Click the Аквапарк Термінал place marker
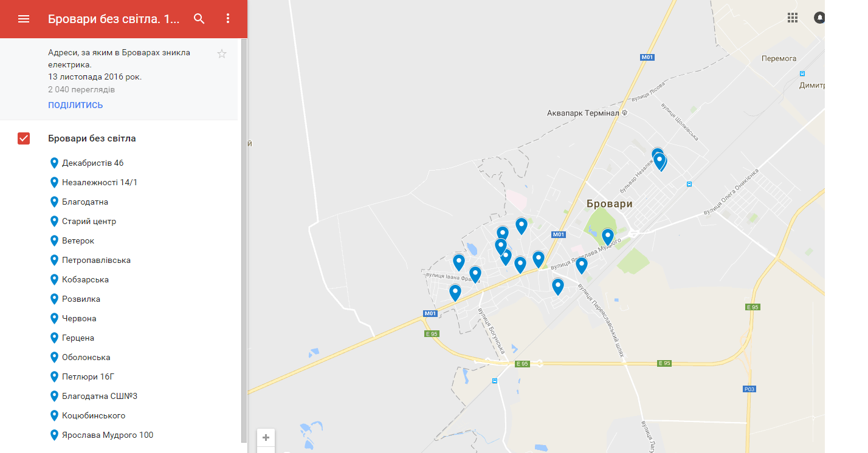868x453 pixels. (x=624, y=113)
